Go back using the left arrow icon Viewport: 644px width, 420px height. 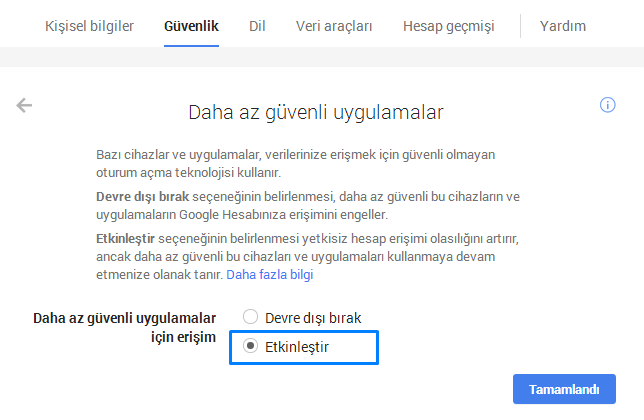click(25, 105)
